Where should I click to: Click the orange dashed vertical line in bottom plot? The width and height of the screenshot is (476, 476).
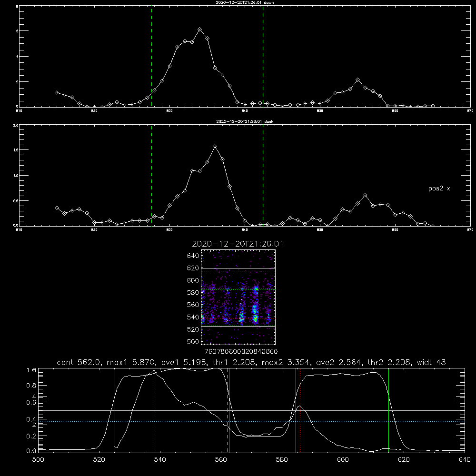228,410
